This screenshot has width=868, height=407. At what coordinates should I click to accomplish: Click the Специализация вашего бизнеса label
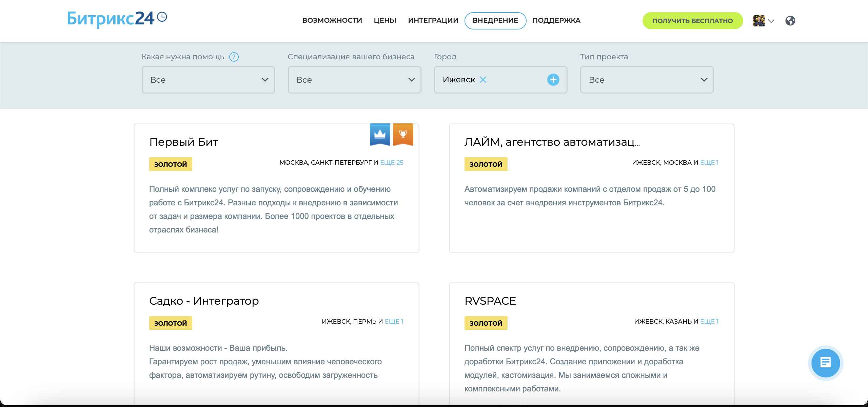click(x=351, y=57)
